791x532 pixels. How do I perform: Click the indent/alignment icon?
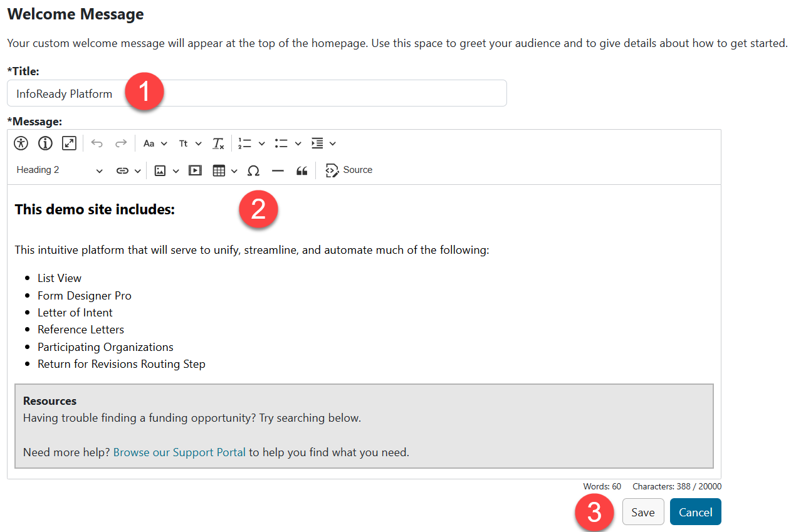click(317, 143)
